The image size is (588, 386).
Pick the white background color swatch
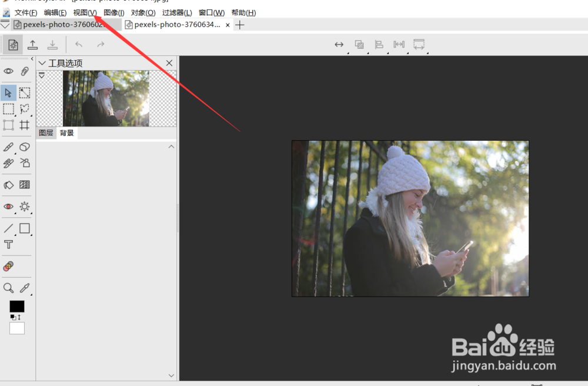coord(17,328)
